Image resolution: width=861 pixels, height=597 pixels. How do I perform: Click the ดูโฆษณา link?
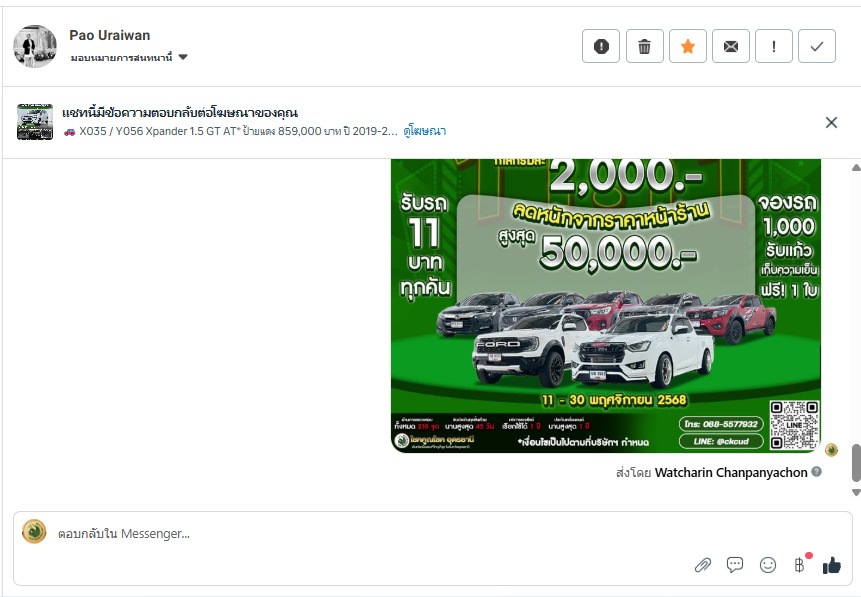424,131
